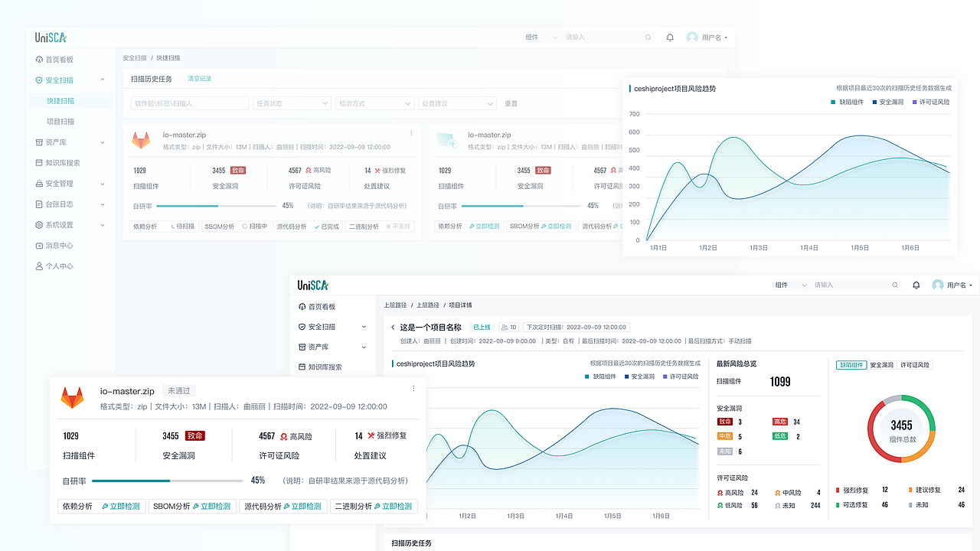Click the UniSCA logo in the upper window

coord(51,37)
